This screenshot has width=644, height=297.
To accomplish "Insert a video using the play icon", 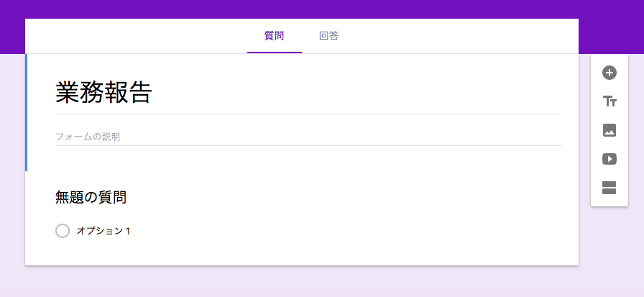I will (x=609, y=159).
